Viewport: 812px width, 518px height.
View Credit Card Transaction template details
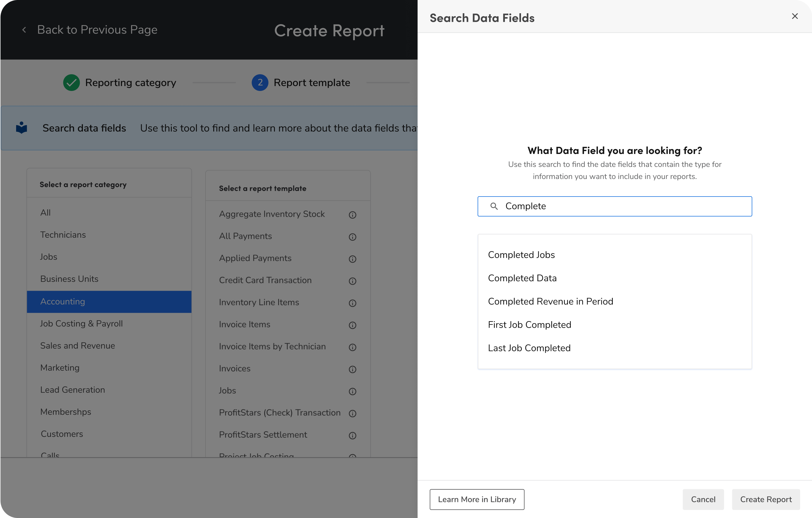coord(352,281)
